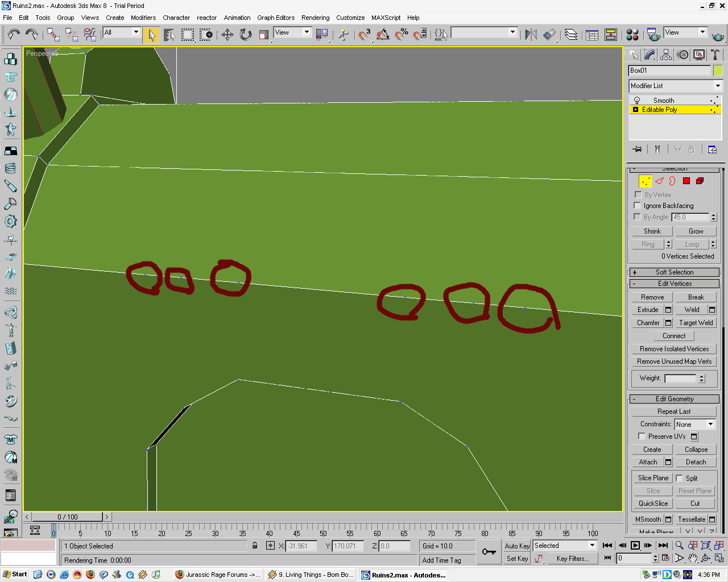Open the MAXScript menu

(x=386, y=18)
